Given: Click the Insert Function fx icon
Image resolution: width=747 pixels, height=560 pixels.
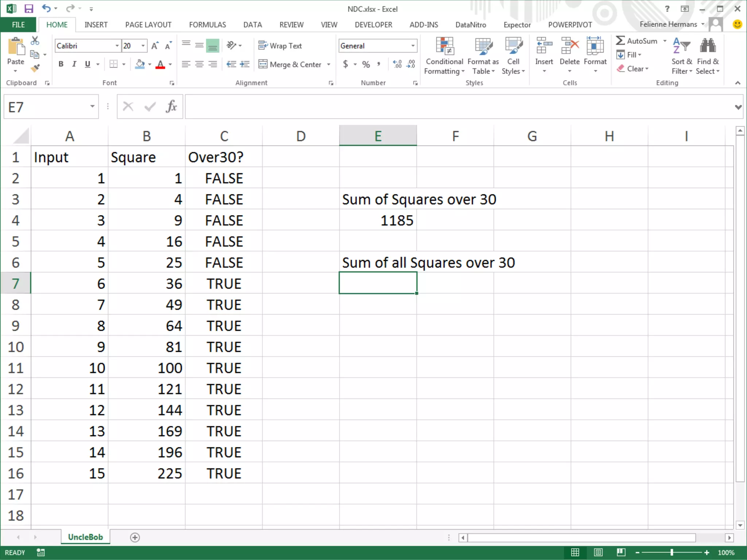Looking at the screenshot, I should [171, 106].
